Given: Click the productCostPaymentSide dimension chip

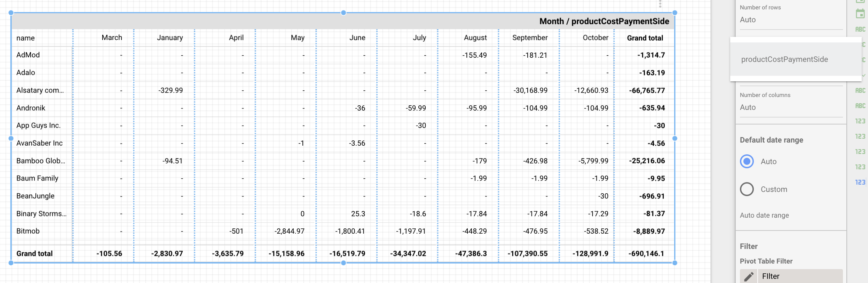Looking at the screenshot, I should point(796,59).
